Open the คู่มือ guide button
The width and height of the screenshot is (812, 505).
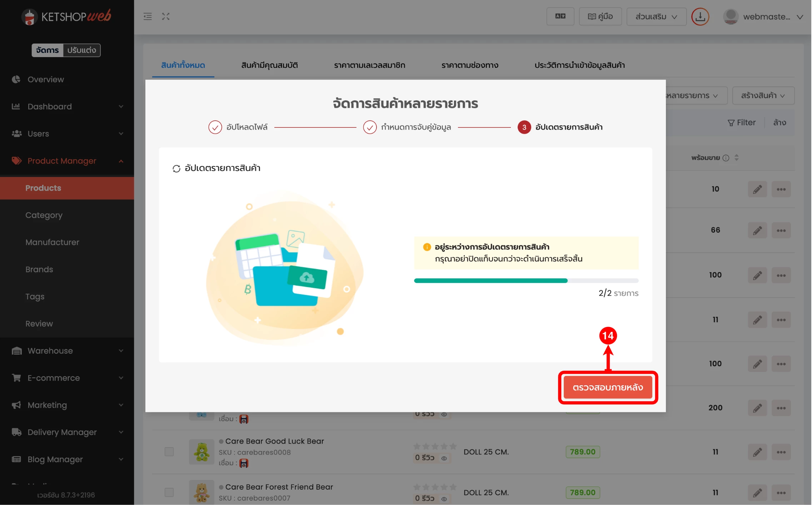[601, 16]
